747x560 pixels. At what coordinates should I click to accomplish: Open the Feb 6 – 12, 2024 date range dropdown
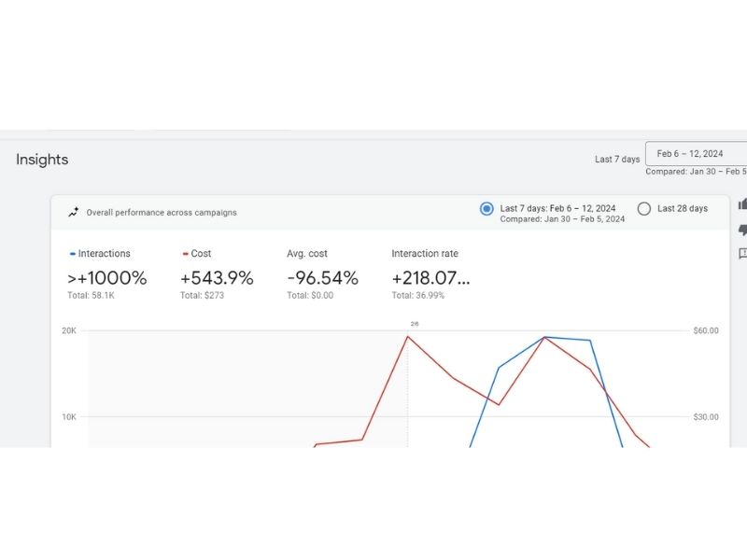[x=696, y=154]
